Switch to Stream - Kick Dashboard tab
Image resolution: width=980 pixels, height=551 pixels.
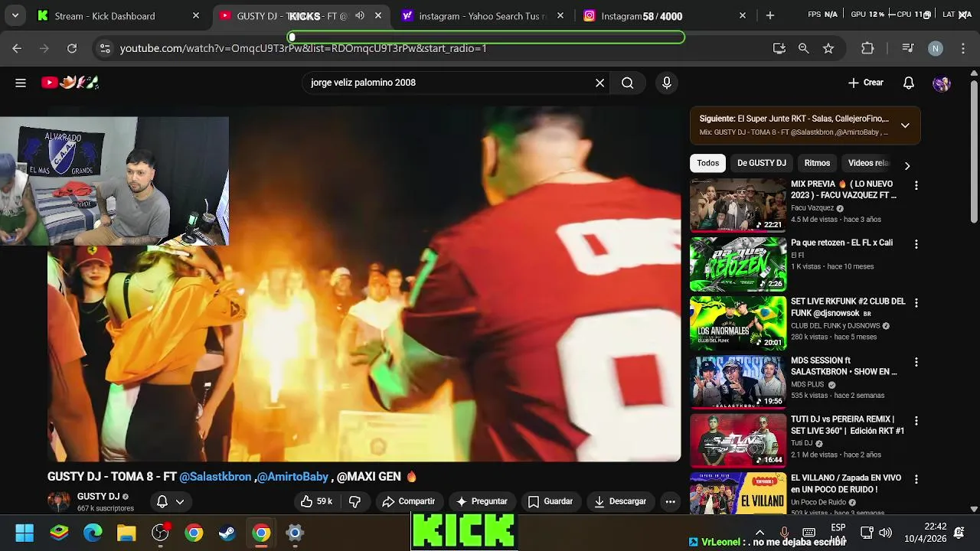tap(119, 15)
